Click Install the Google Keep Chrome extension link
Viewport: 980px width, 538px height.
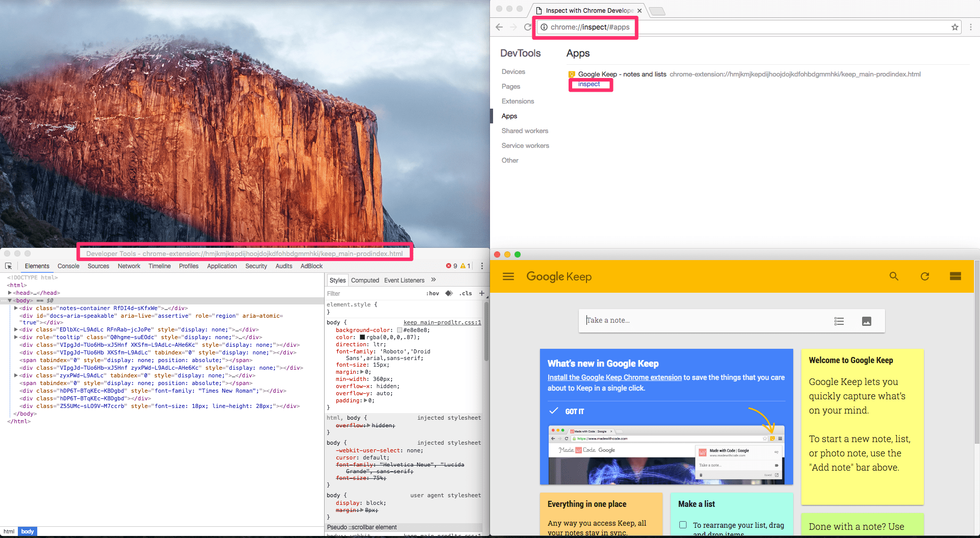point(615,377)
